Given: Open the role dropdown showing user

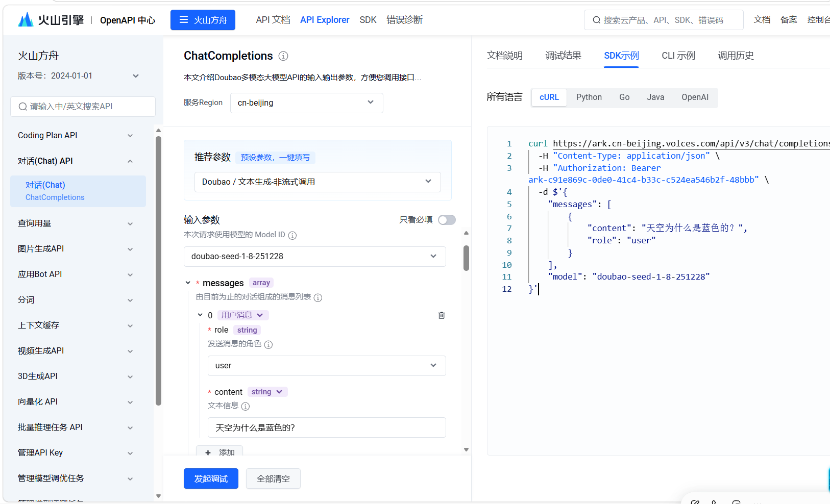Looking at the screenshot, I should pyautogui.click(x=327, y=365).
